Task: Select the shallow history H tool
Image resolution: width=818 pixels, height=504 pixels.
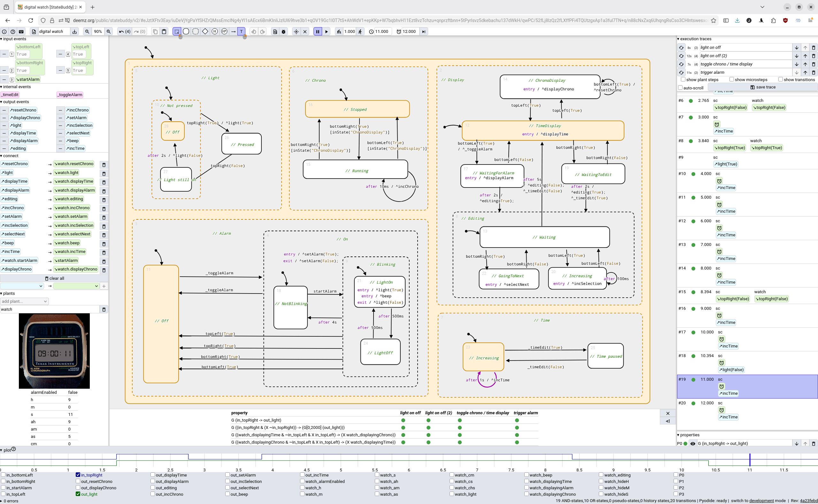Action: [215, 32]
